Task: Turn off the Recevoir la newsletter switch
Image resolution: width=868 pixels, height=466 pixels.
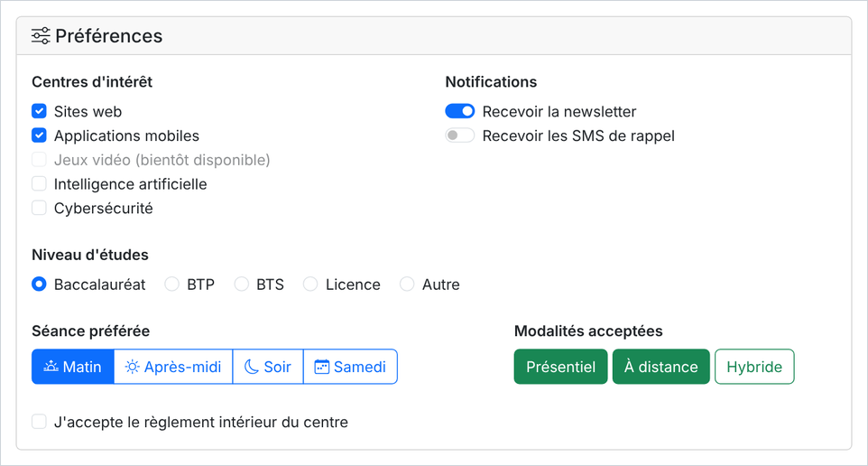Action: pos(460,111)
